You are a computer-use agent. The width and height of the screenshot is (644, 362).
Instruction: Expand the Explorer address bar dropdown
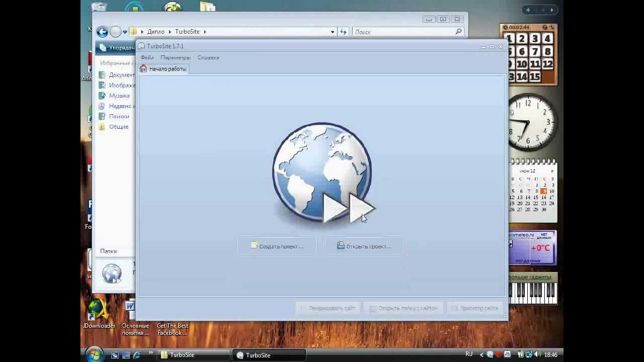pyautogui.click(x=333, y=32)
